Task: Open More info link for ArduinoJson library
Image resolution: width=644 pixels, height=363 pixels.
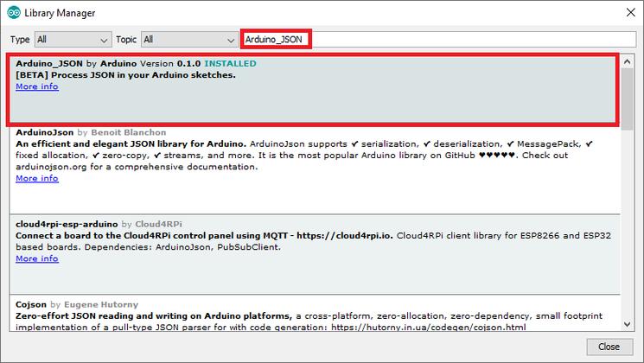Action: [37, 178]
